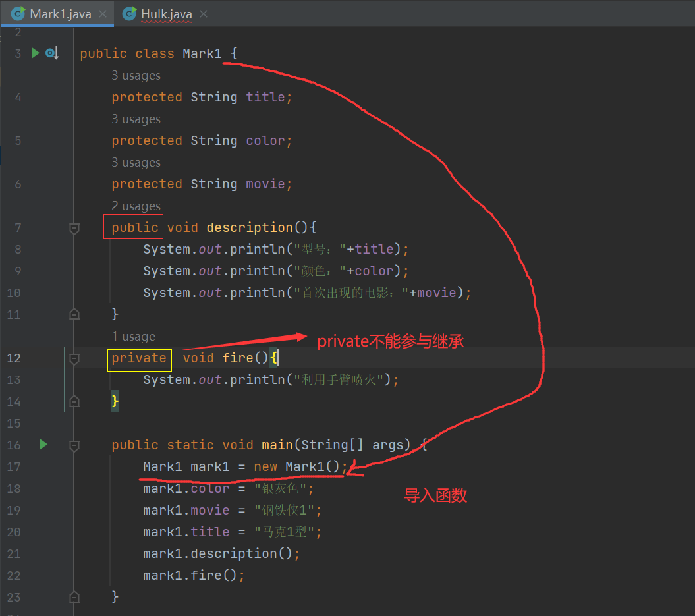This screenshot has height=616, width=695.
Task: Switch to the Hulk.java tab
Action: pyautogui.click(x=166, y=14)
